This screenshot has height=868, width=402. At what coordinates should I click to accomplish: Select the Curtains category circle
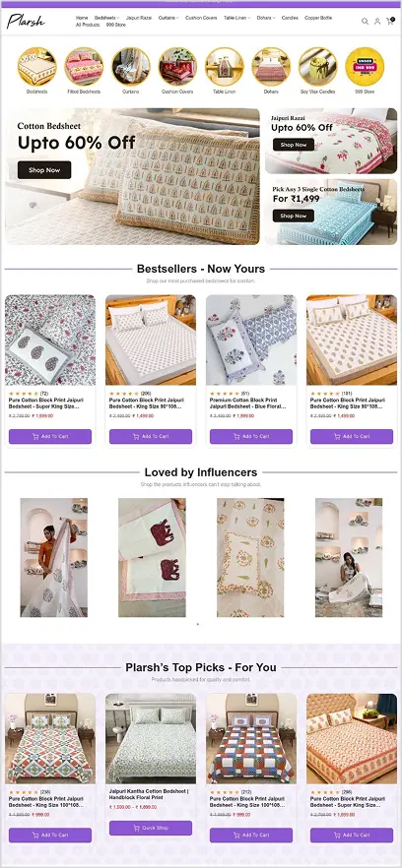[x=131, y=67]
